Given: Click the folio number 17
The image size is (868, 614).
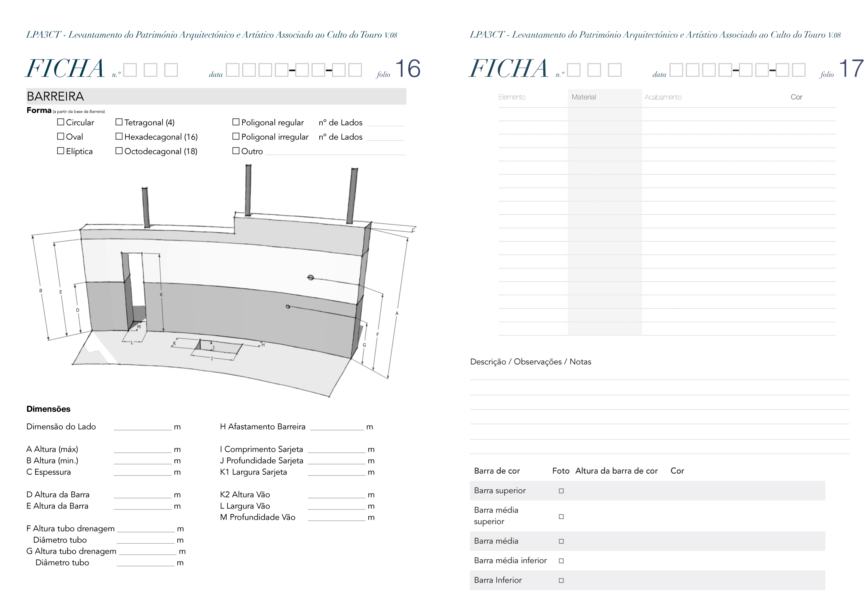Looking at the screenshot, I should [851, 69].
